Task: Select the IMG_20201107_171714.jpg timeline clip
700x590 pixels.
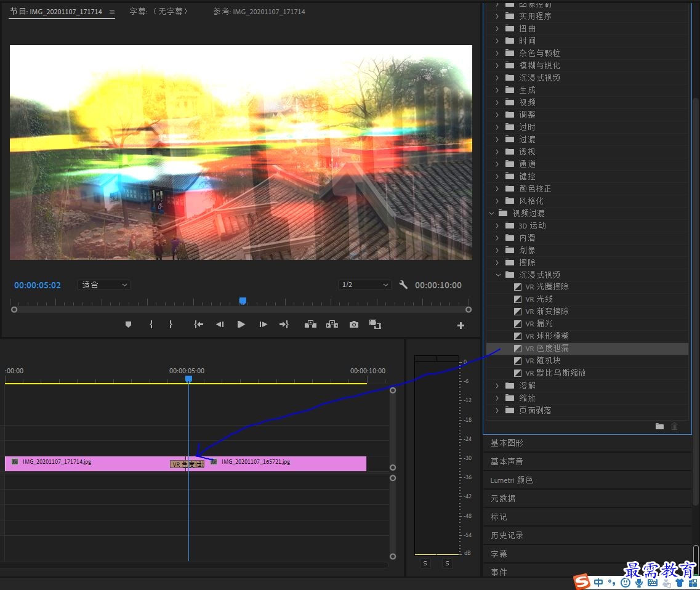Action: click(x=95, y=464)
